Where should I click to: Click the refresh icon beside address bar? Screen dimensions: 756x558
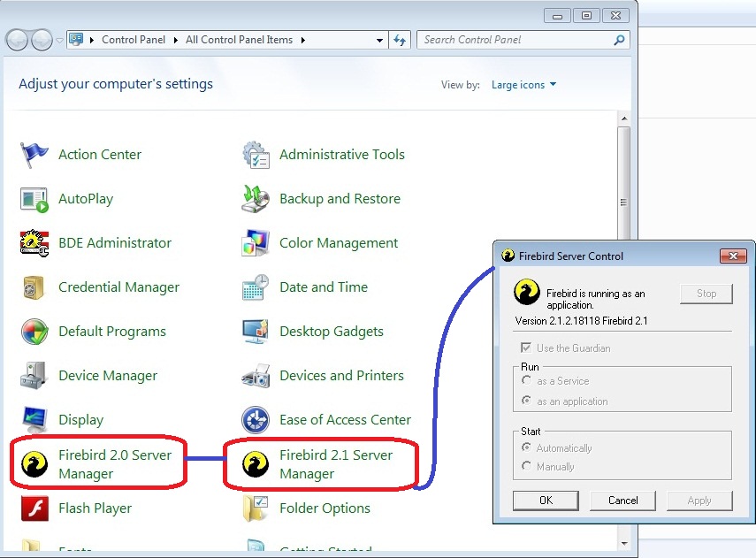(x=400, y=40)
